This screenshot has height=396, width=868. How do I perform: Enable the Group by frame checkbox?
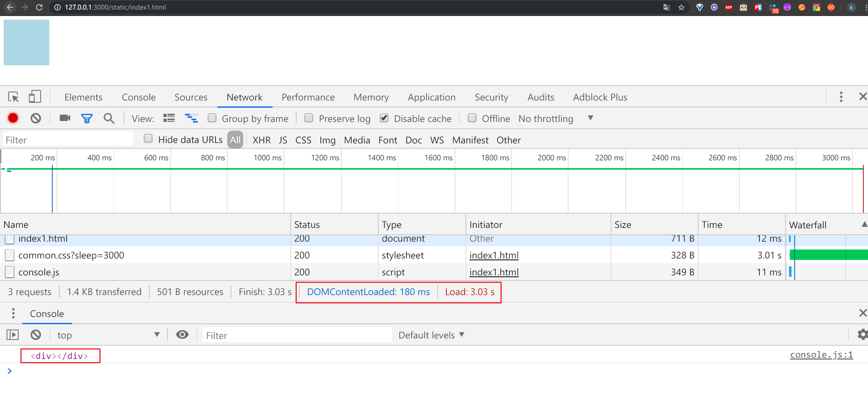pos(212,118)
